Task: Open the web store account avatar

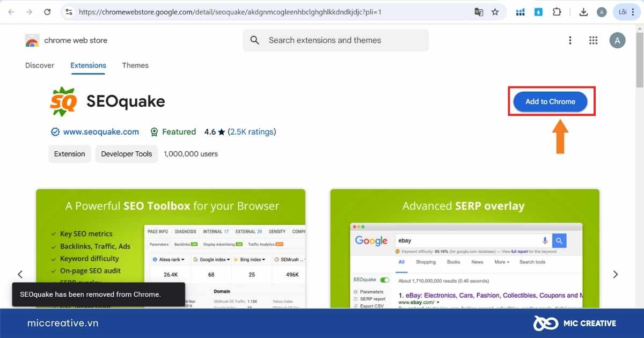Action: pos(617,40)
